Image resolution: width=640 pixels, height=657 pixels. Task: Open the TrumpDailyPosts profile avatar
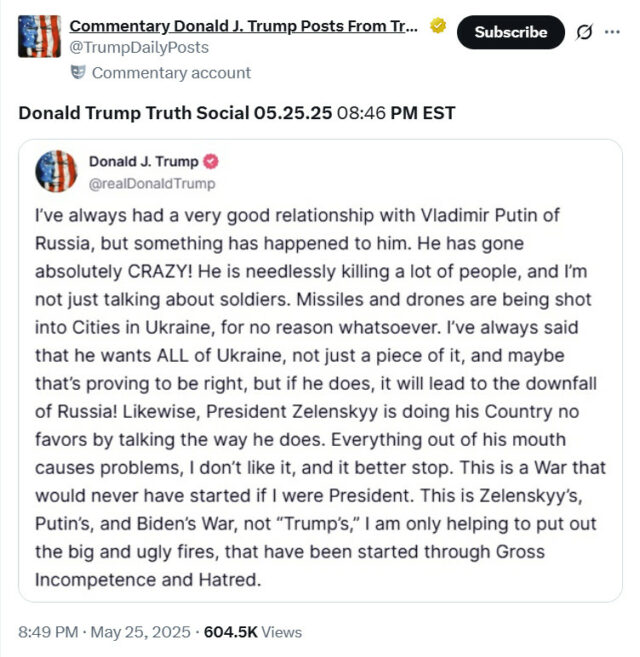coord(39,36)
